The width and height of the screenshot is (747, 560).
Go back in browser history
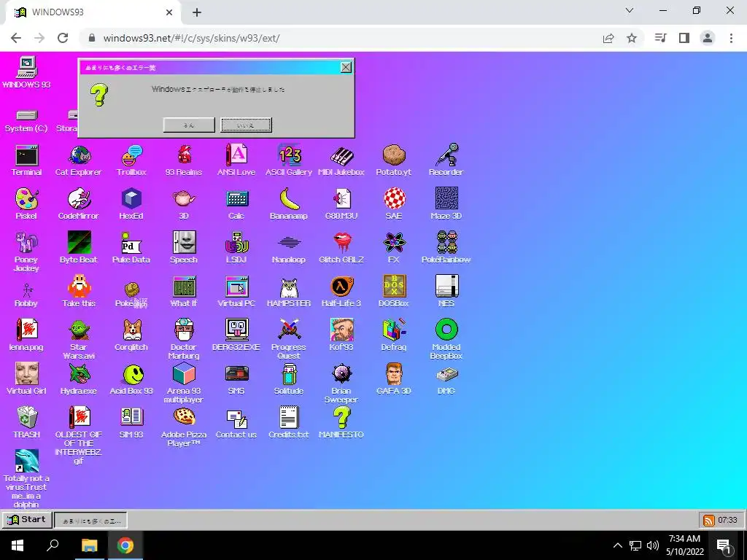coord(16,38)
